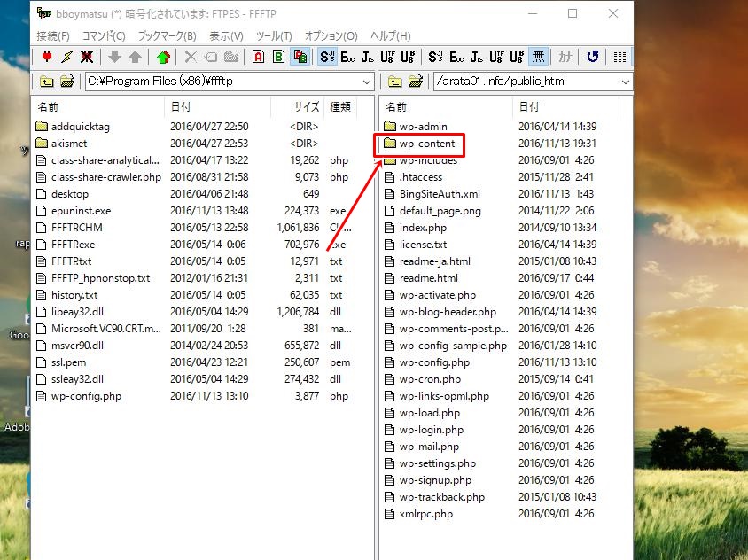
Task: Select the remote xmlrpc.php file
Action: pos(418,514)
